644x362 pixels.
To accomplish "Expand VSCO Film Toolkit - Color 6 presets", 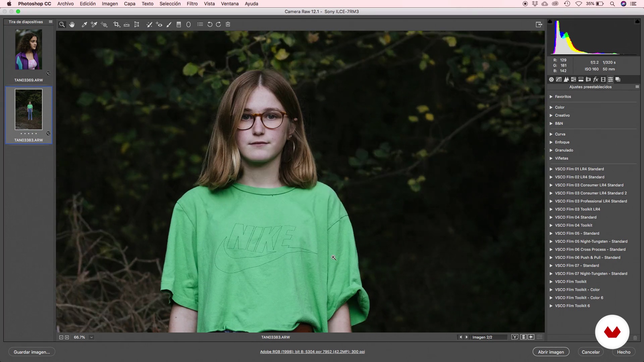I will [x=551, y=298].
